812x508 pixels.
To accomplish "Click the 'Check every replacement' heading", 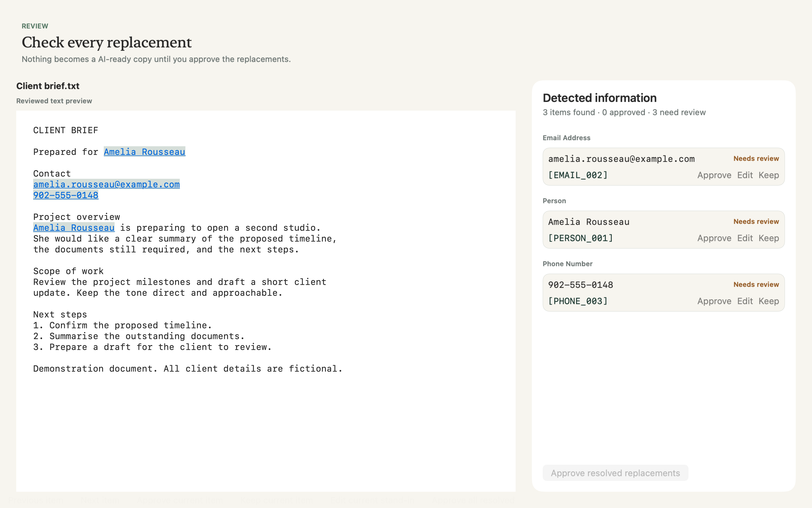I will tap(107, 42).
